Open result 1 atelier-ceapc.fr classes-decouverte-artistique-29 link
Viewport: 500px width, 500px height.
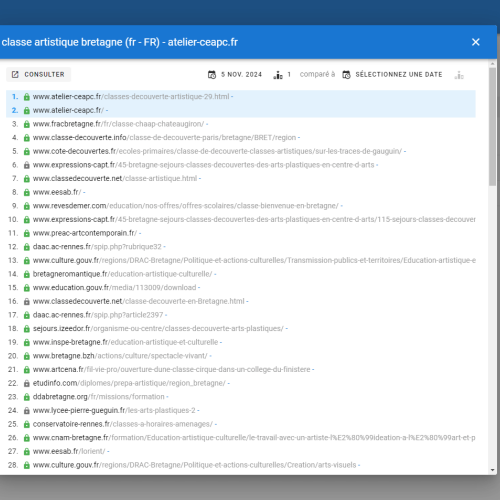(131, 97)
